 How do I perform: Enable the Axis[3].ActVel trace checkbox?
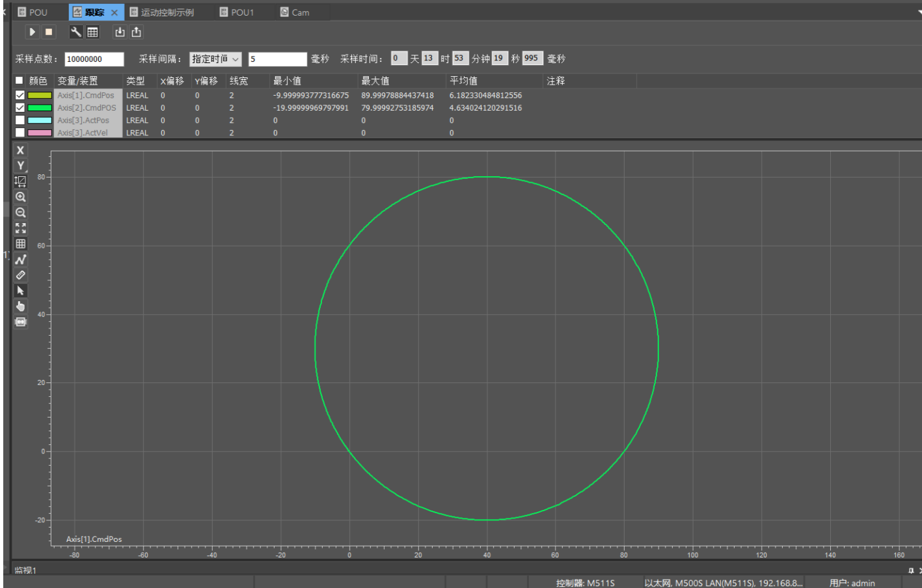[20, 133]
